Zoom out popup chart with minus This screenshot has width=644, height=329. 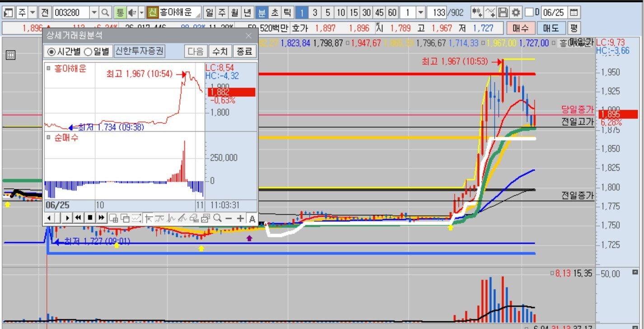pos(229,218)
